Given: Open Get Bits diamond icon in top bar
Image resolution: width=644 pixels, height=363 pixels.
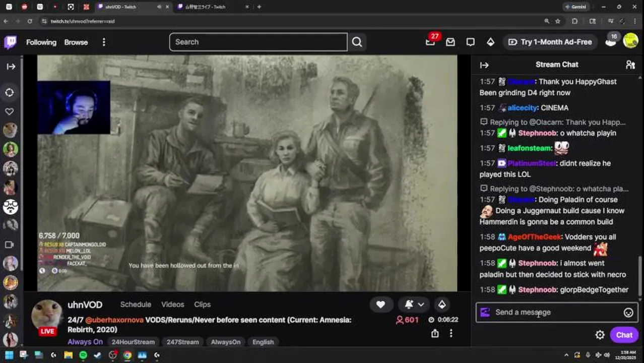Looking at the screenshot, I should pos(490,42).
